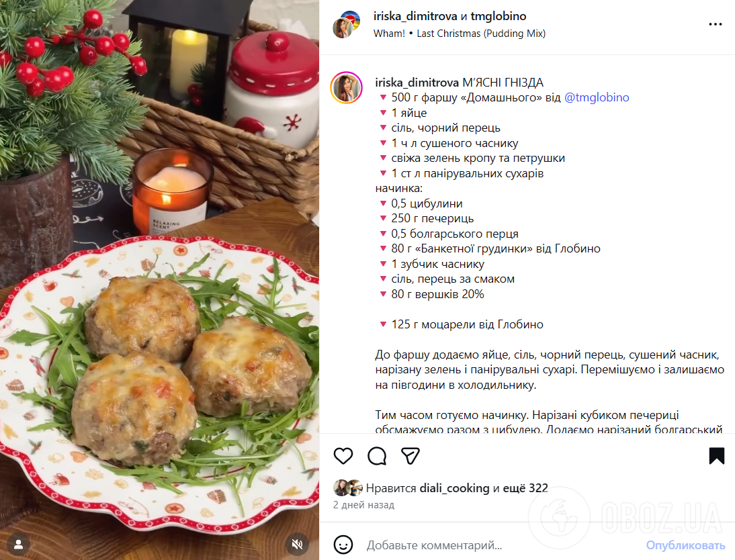
Task: Toggle the saved bookmark icon
Action: (x=717, y=455)
